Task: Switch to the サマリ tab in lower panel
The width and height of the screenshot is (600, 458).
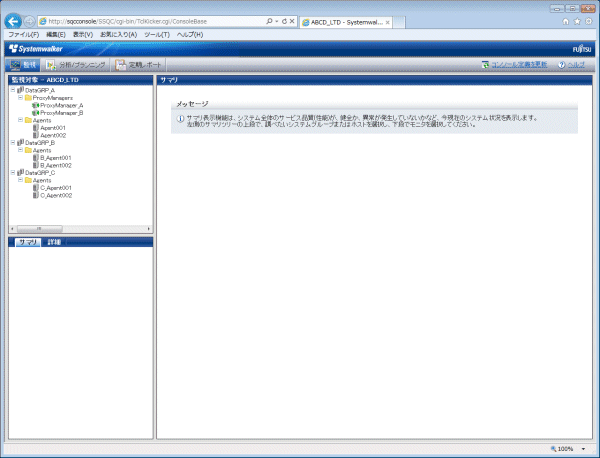Action: [x=28, y=242]
